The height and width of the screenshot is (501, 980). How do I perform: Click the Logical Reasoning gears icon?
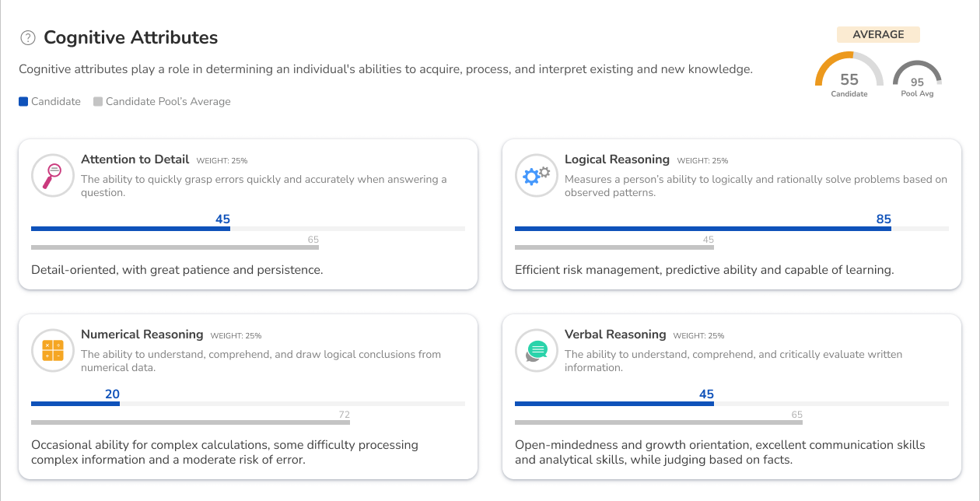[x=537, y=176]
